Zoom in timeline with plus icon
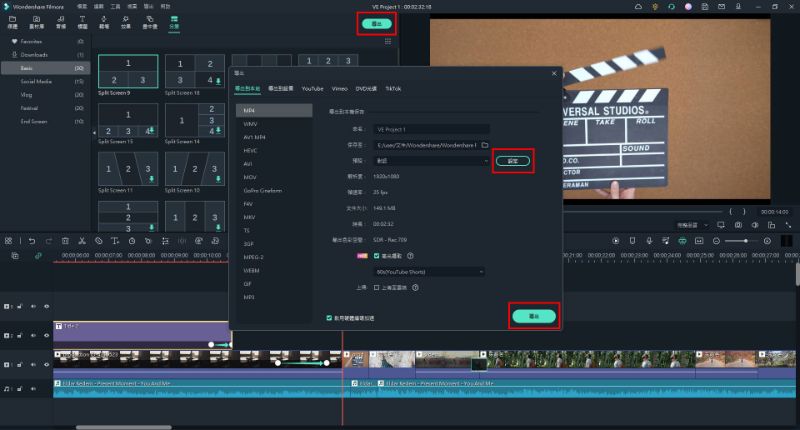The image size is (800, 430). point(767,241)
